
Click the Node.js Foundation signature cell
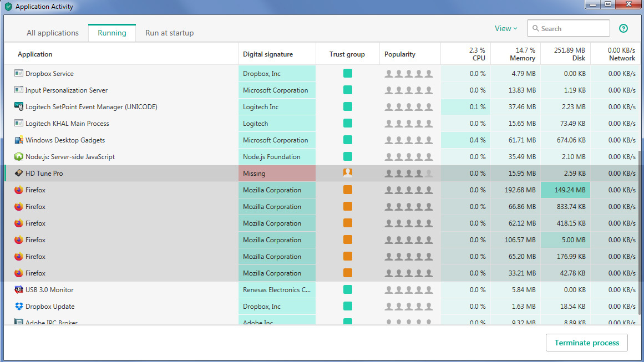click(277, 156)
